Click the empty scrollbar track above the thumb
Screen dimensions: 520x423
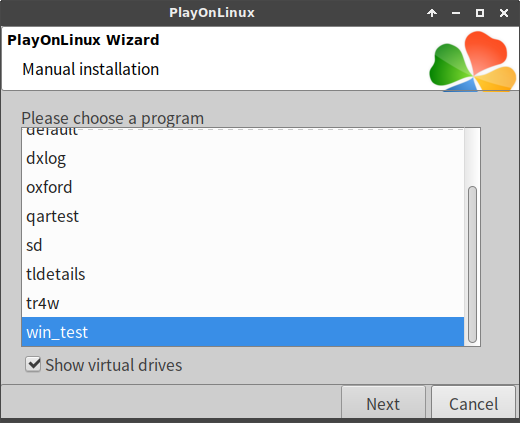[472, 157]
